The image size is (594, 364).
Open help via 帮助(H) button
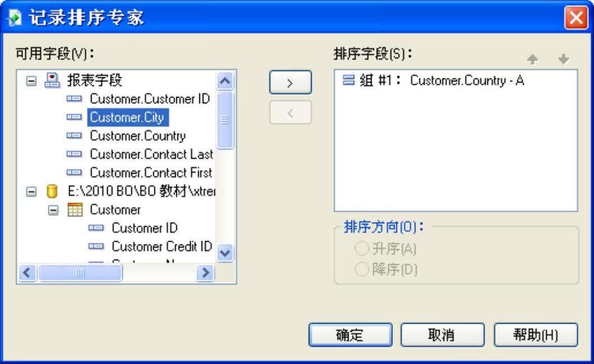tap(536, 335)
